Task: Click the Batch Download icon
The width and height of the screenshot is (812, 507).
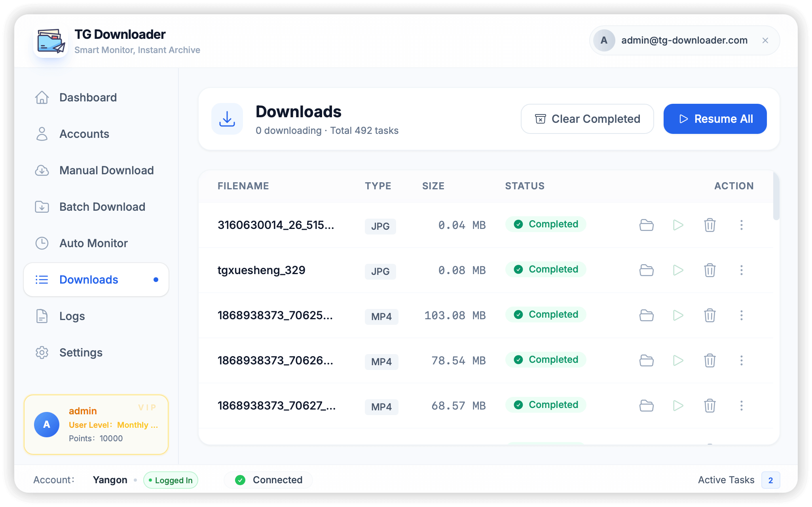Action: point(42,207)
